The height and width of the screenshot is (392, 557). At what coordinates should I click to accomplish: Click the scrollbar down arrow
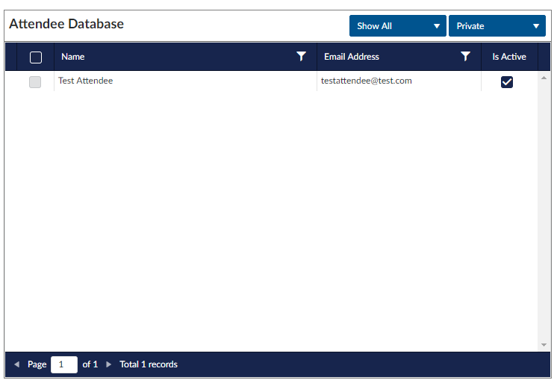click(x=544, y=345)
